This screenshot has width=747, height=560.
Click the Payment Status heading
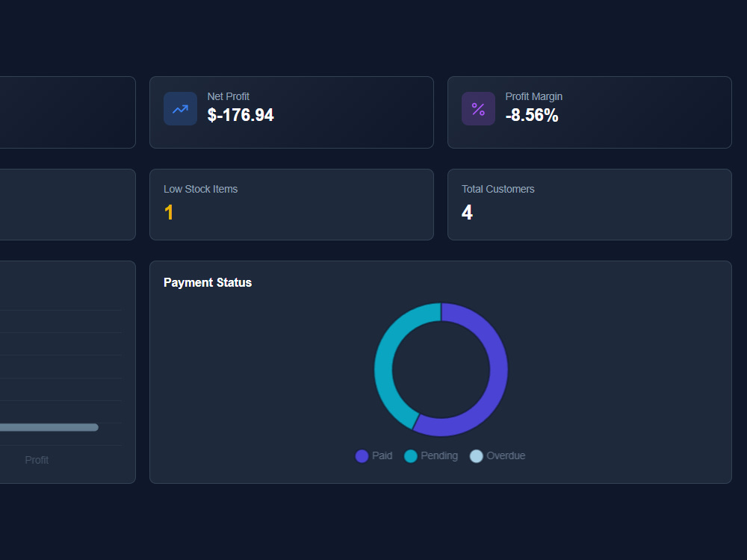pyautogui.click(x=208, y=282)
